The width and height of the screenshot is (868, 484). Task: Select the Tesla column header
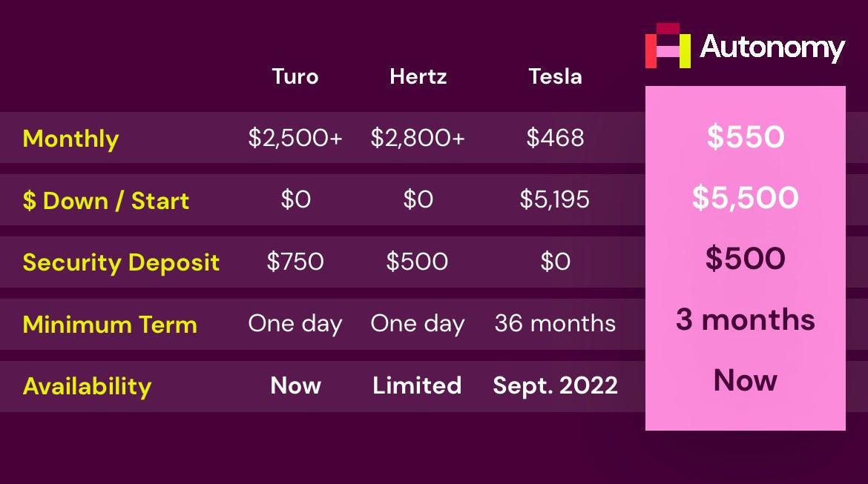555,76
